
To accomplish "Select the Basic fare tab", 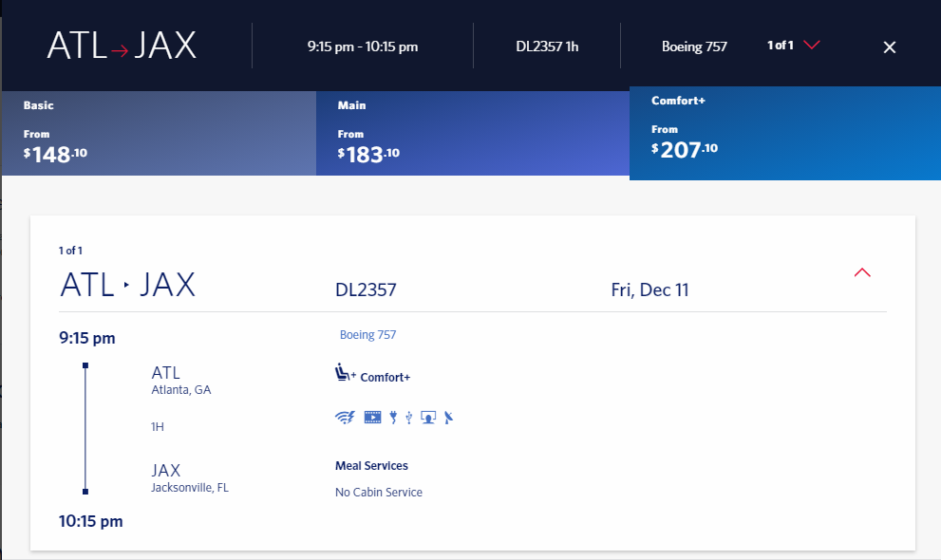I will [x=158, y=134].
